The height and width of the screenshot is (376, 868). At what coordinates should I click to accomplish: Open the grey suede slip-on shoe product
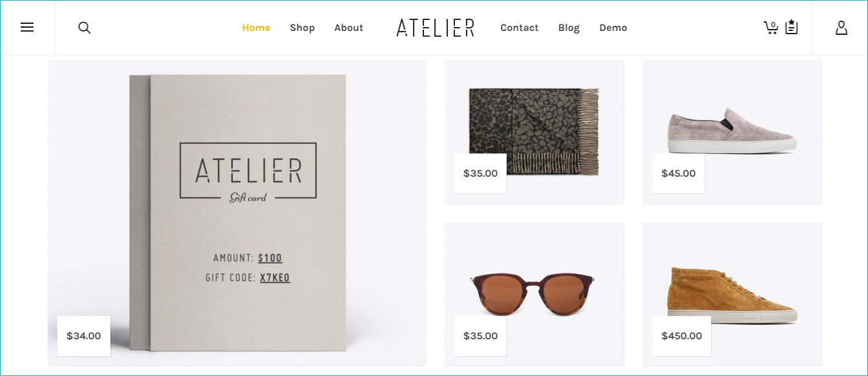tap(732, 132)
